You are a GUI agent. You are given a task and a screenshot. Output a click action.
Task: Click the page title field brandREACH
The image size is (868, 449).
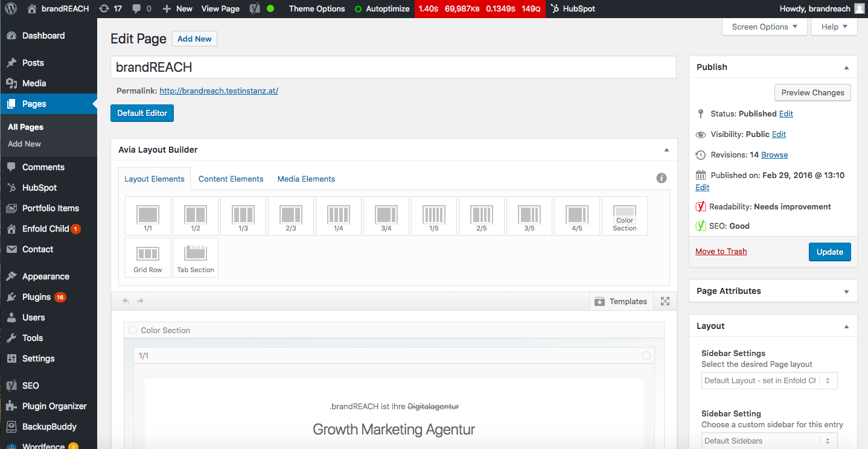click(x=393, y=67)
